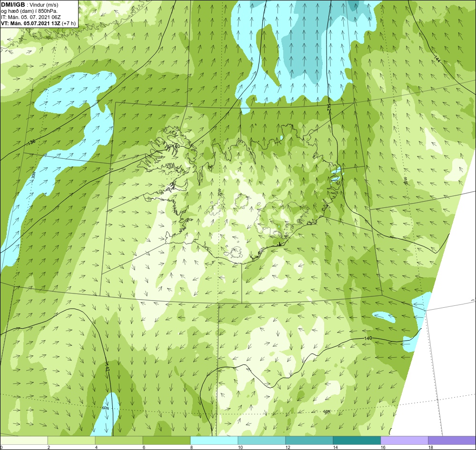This screenshot has width=476, height=450.
Task: Click the '(+7 h)' forecast offset text
Action: (69, 23)
